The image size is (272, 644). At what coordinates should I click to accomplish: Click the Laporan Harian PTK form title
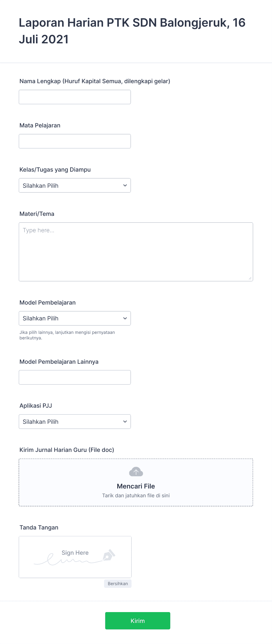(132, 31)
